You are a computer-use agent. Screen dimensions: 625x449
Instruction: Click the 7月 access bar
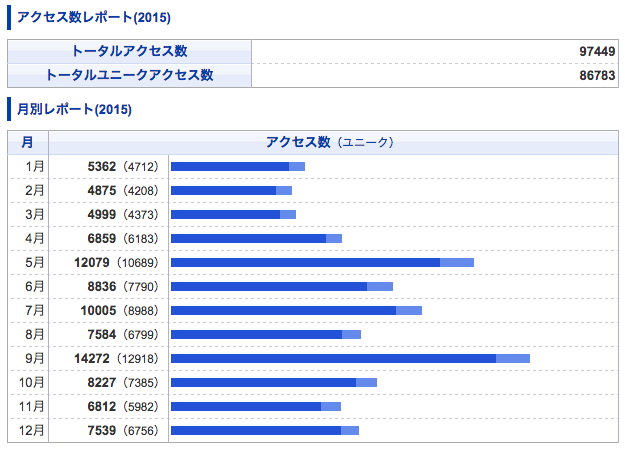pyautogui.click(x=296, y=310)
